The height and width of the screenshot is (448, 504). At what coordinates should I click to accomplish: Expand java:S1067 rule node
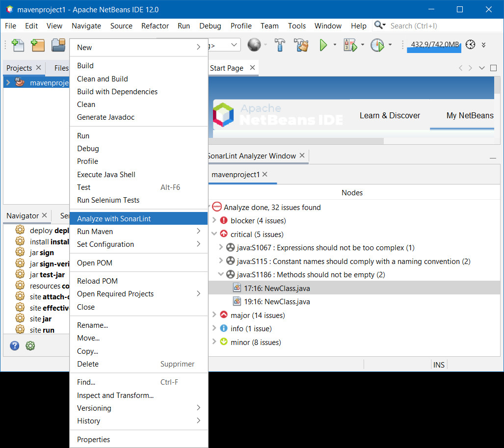221,247
